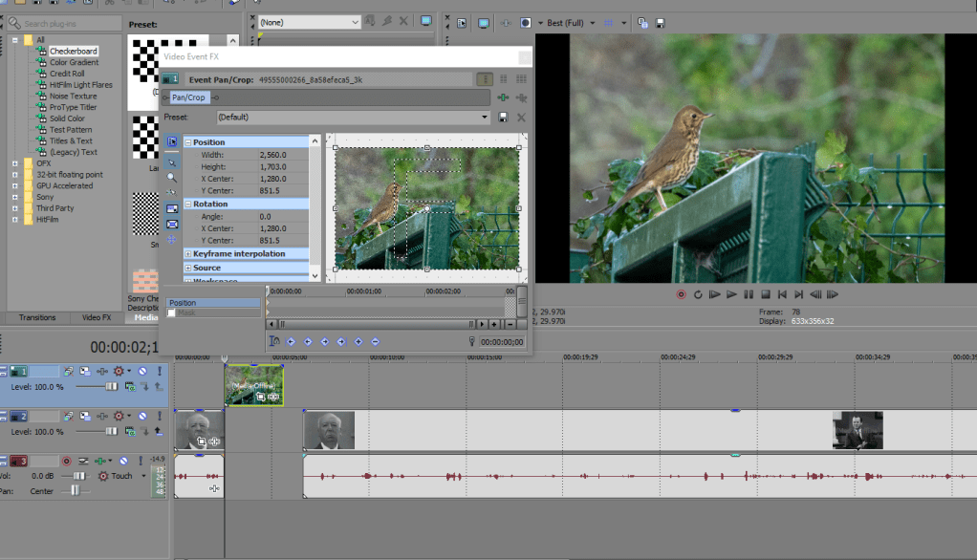The image size is (977, 560).
Task: Adjust the Level slider on track 1
Action: pyautogui.click(x=111, y=386)
